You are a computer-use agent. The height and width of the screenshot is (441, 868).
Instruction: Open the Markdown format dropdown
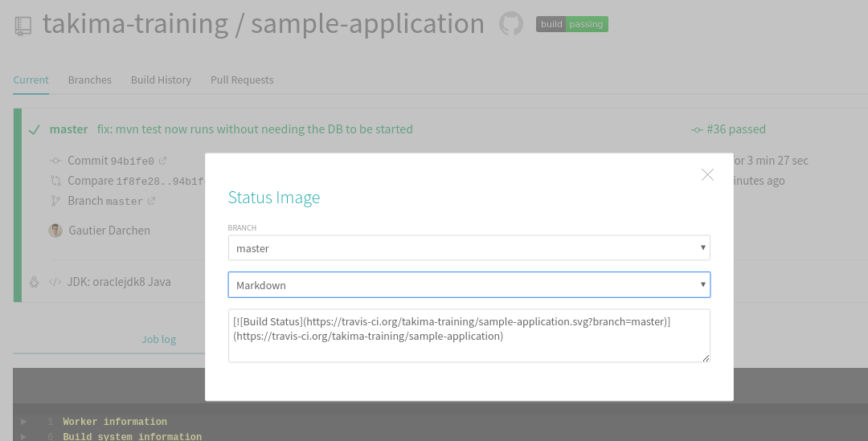point(469,285)
